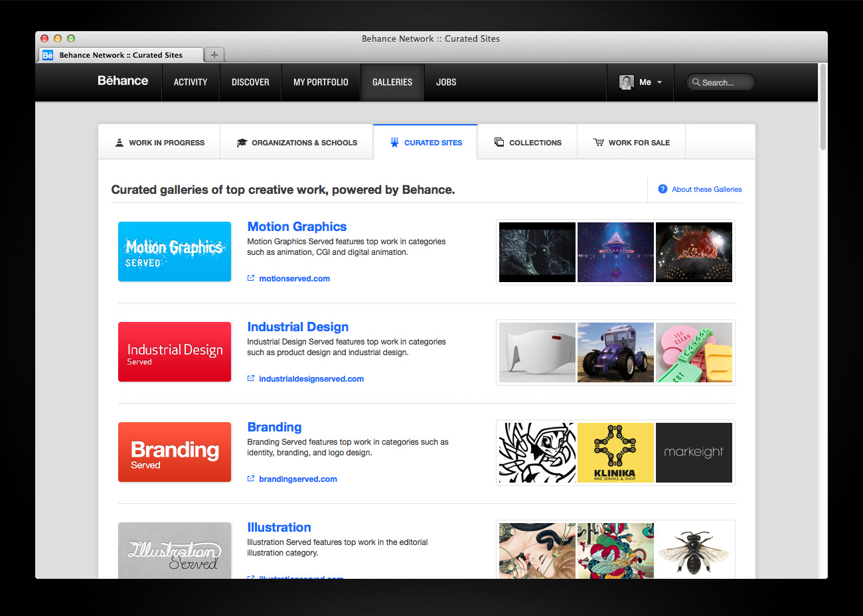Open the Motion Graphics title link
This screenshot has height=616, width=863.
coord(297,226)
